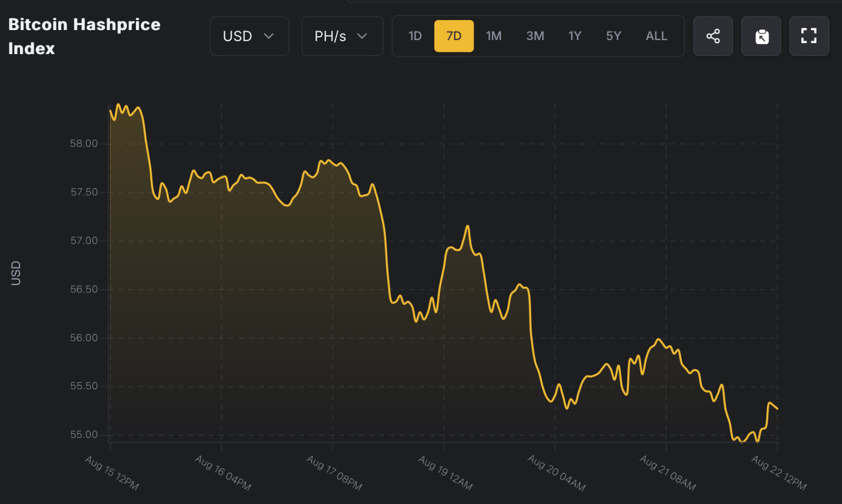
Task: Open the USD currency dropdown
Action: coord(249,36)
